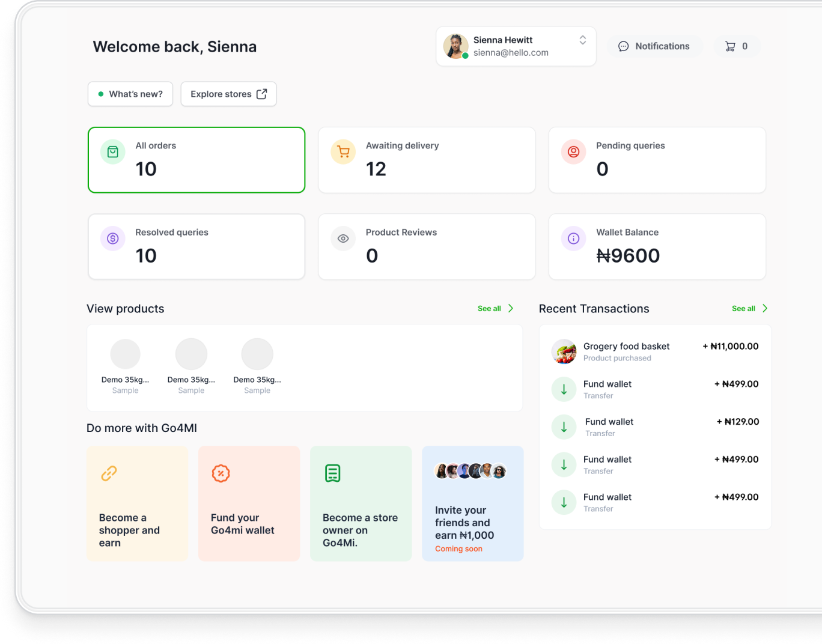Click the Pending queries user icon
822x644 pixels.
[573, 152]
